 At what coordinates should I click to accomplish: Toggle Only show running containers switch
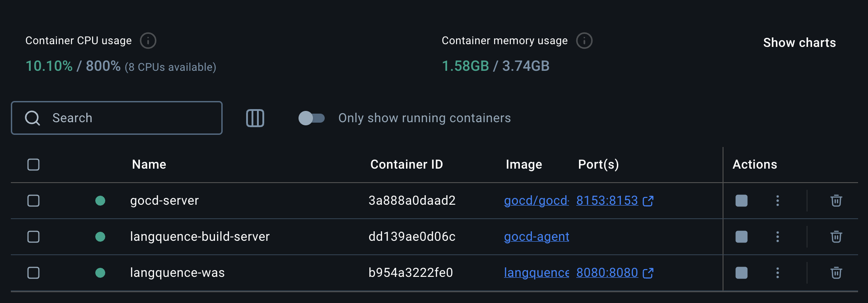click(x=312, y=118)
